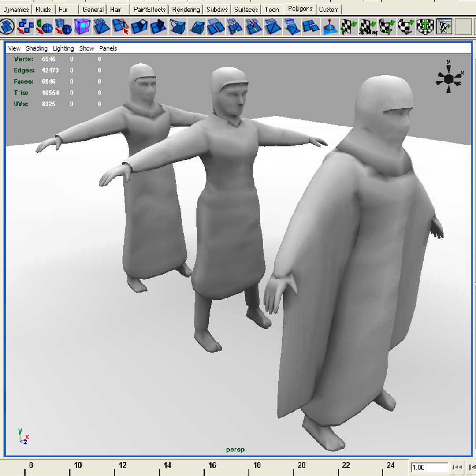Click the Combine polygons shelf icon

25,26
